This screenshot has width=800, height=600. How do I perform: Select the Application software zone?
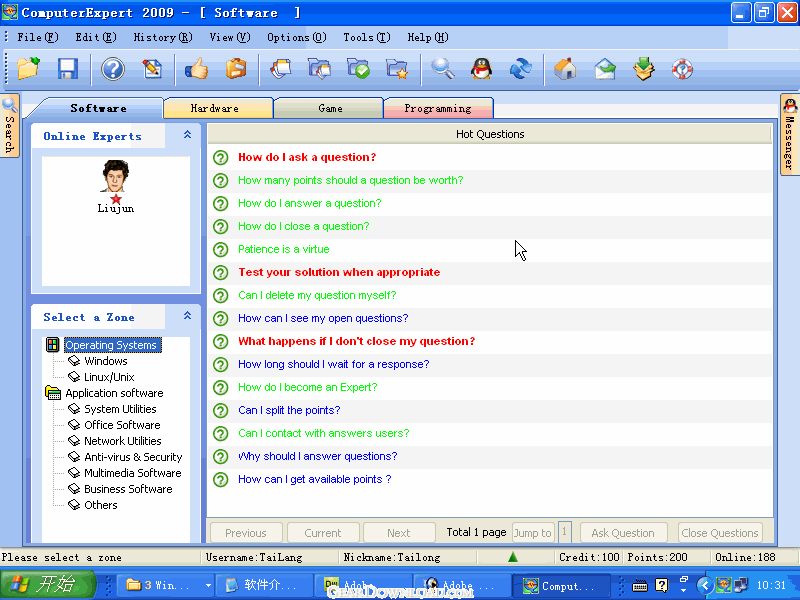coord(114,393)
